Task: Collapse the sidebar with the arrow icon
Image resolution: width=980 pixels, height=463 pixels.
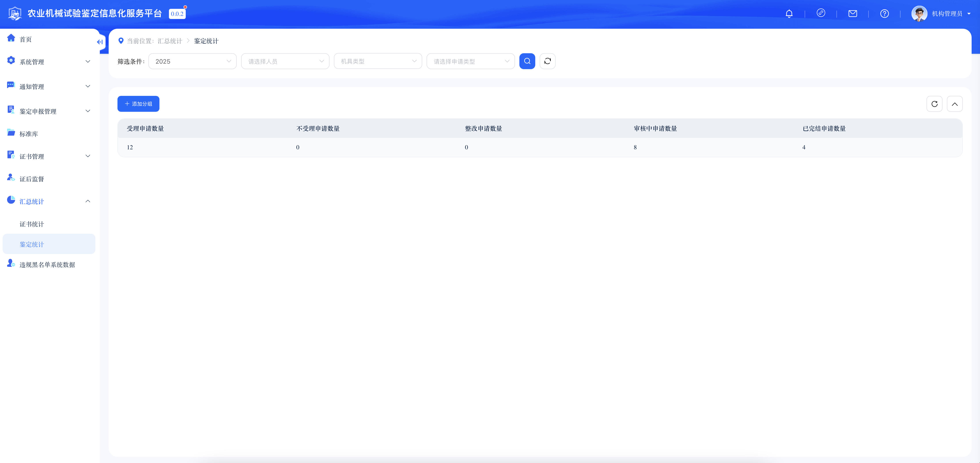Action: [100, 42]
